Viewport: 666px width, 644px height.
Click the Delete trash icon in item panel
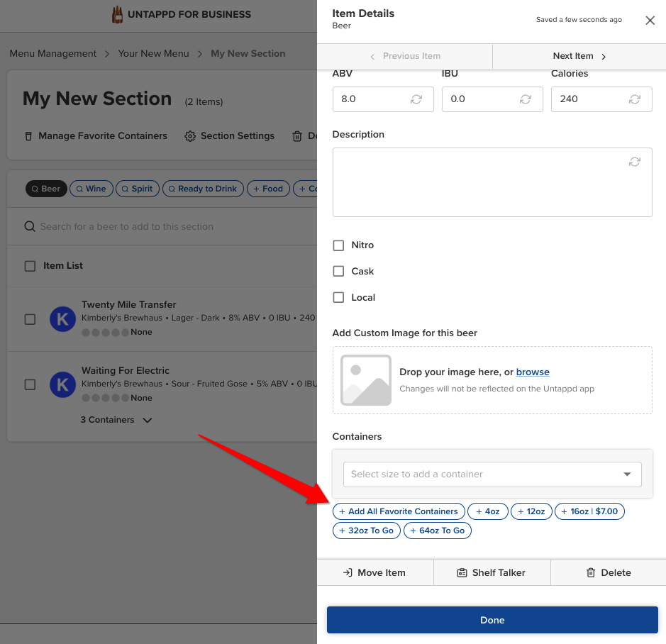point(590,572)
